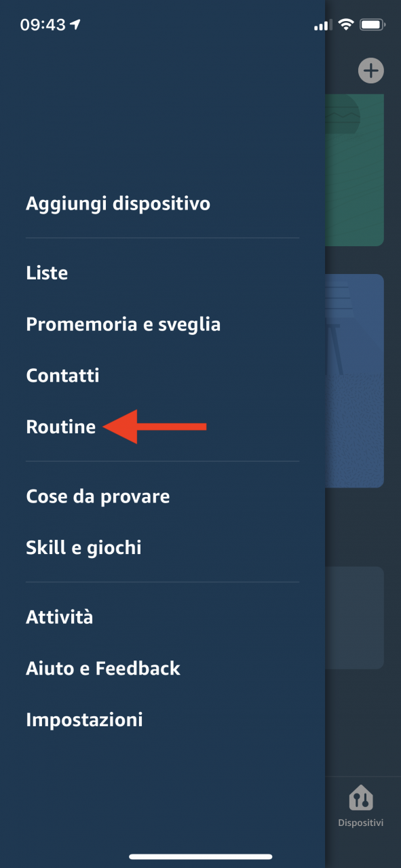Tap the Wi-Fi status icon
The width and height of the screenshot is (401, 868).
coord(346,25)
